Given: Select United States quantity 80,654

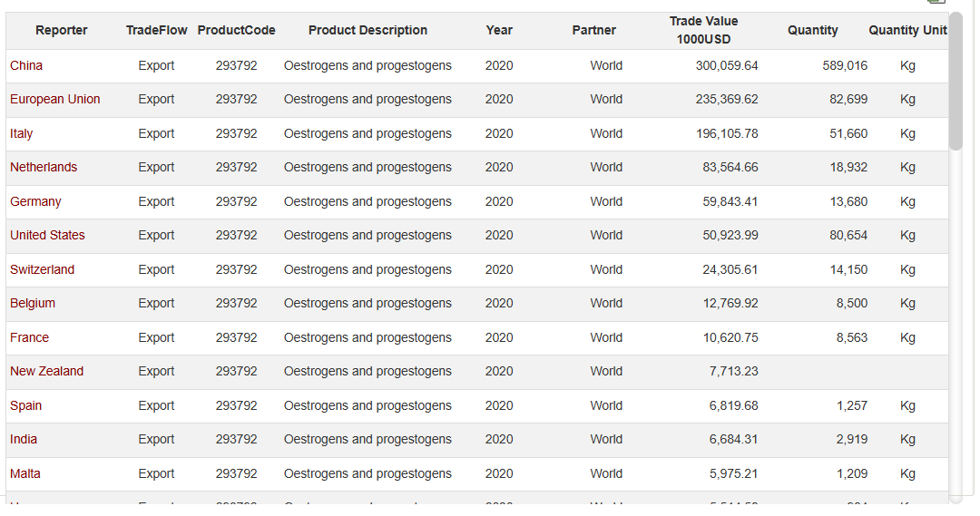Looking at the screenshot, I should coord(848,236).
